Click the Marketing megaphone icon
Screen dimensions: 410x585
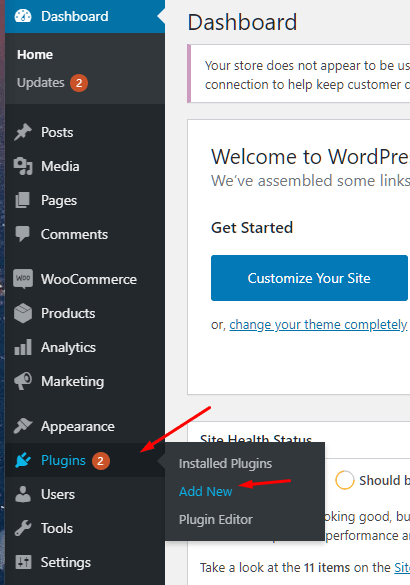[x=23, y=381]
